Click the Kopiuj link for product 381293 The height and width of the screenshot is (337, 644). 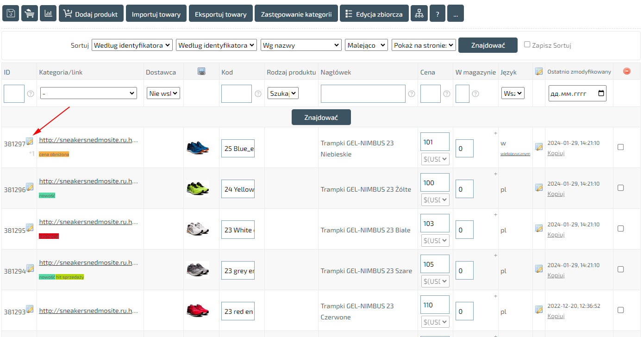(556, 316)
